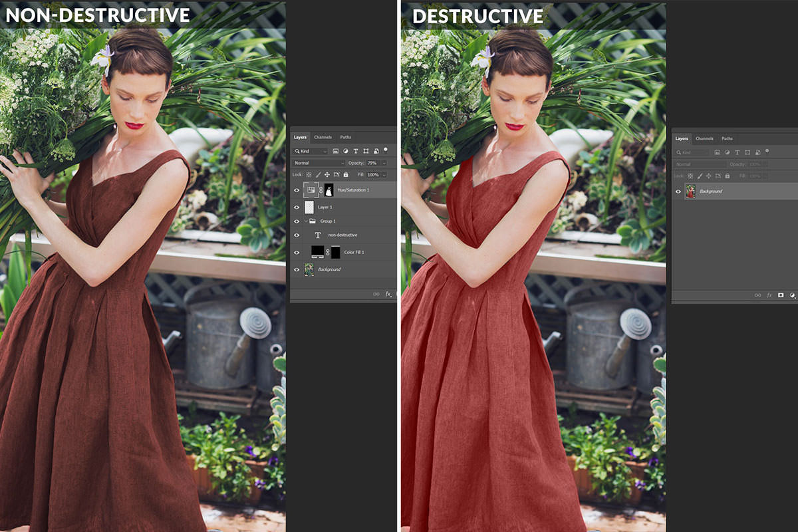
Task: Click the Color Fill 1 color swatch
Action: click(318, 253)
